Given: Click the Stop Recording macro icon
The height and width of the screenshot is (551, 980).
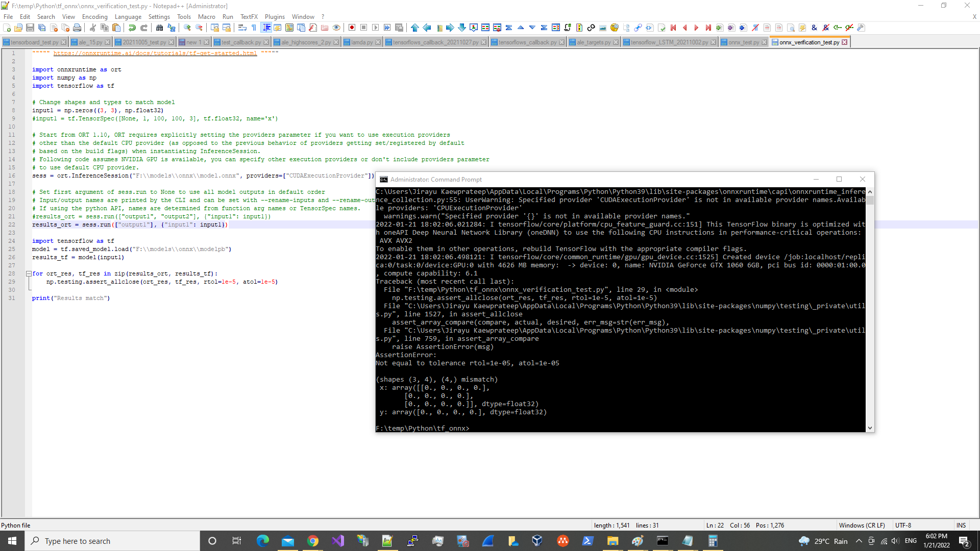Looking at the screenshot, I should tap(364, 28).
